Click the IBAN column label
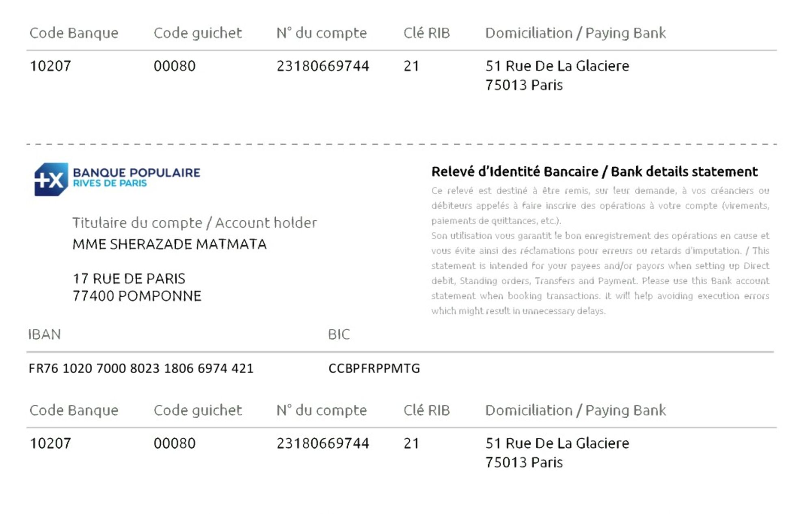 [x=45, y=334]
